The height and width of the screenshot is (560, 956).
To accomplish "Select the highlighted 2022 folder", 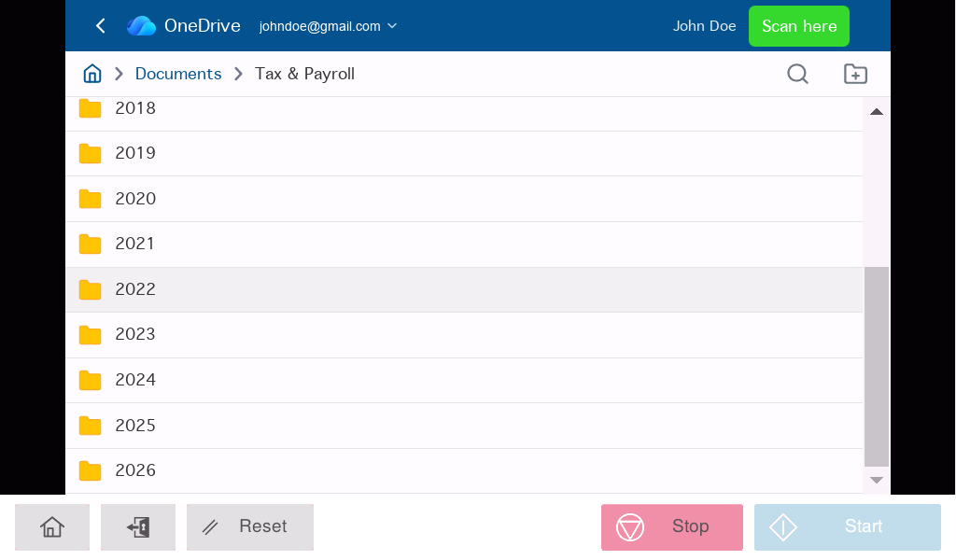I will point(464,289).
